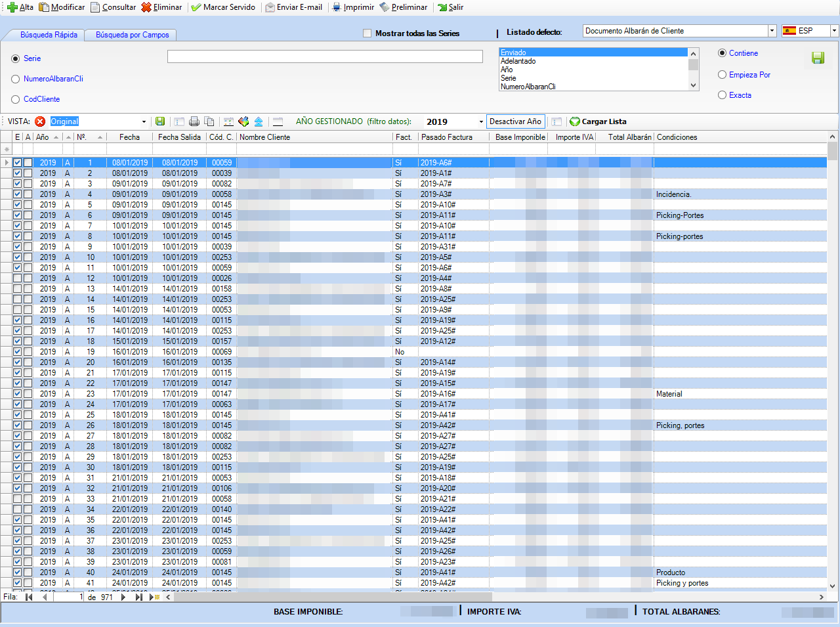Click the Consultar document icon

(x=95, y=7)
